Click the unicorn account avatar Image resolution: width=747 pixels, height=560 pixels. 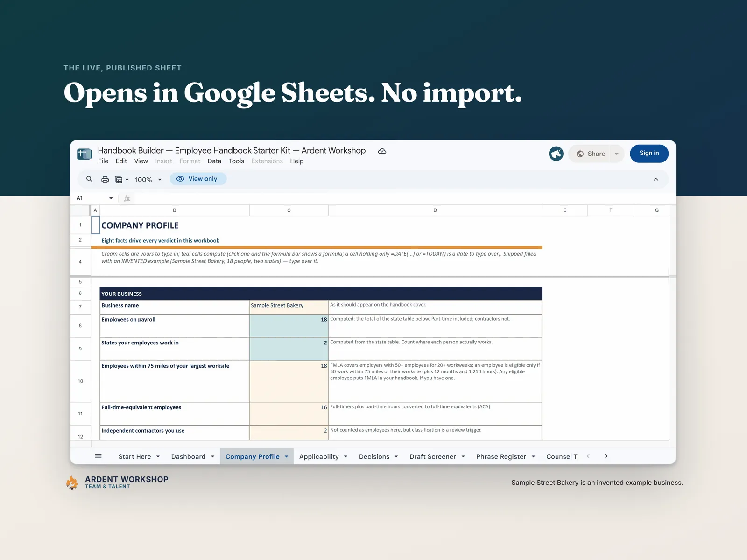tap(556, 154)
